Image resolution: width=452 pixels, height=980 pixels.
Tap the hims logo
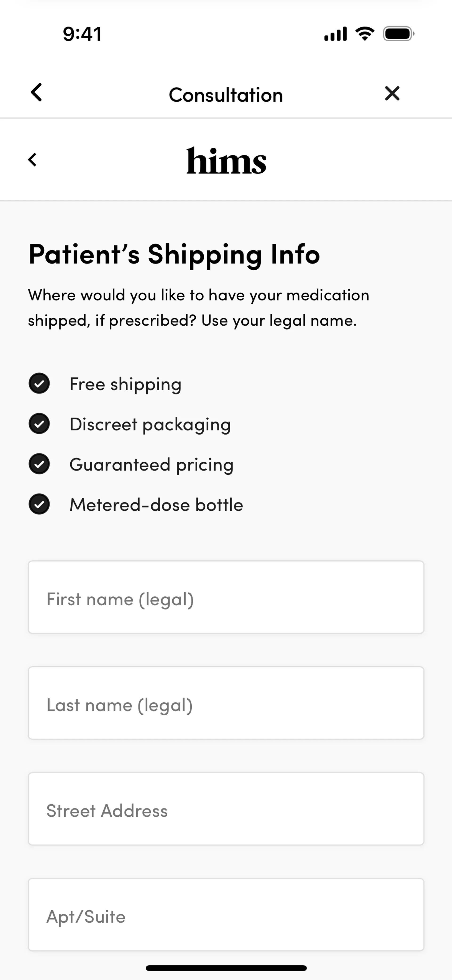(226, 161)
